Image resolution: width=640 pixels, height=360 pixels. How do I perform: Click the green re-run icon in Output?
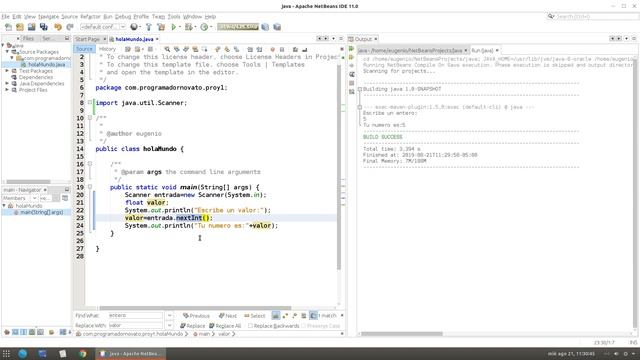coord(351,49)
